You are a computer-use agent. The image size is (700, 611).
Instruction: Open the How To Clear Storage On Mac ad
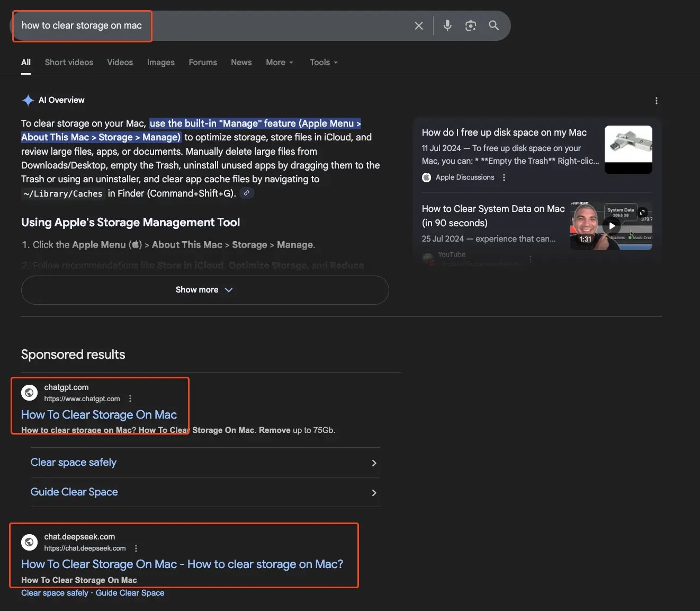coord(98,414)
